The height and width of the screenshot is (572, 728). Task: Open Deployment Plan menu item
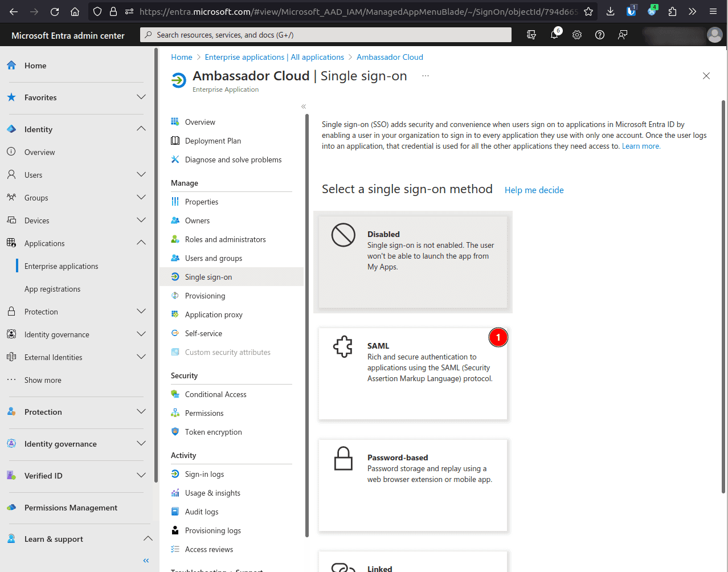213,141
